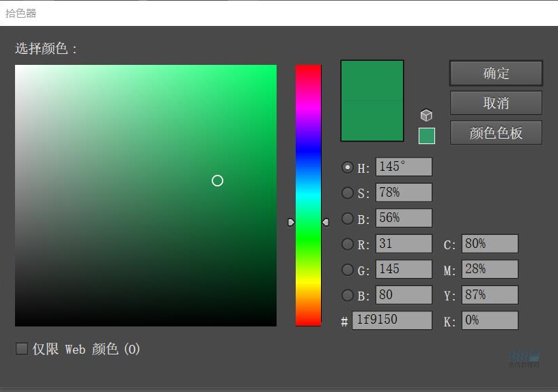The width and height of the screenshot is (558, 392).
Task: Select the S saturation radio button
Action: [348, 193]
